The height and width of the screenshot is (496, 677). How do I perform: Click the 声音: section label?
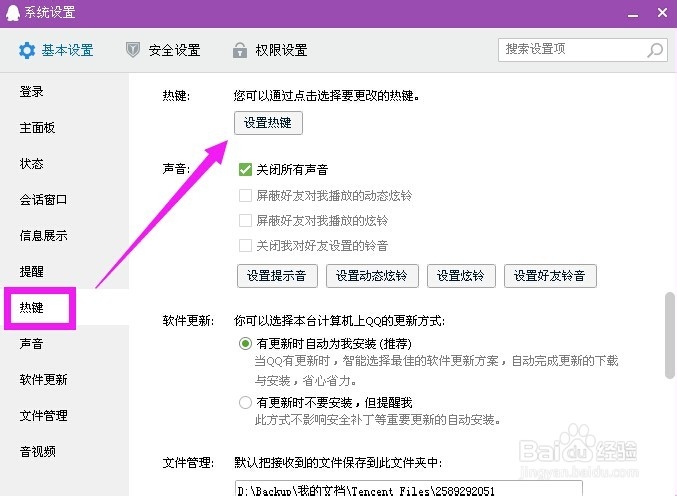point(176,169)
